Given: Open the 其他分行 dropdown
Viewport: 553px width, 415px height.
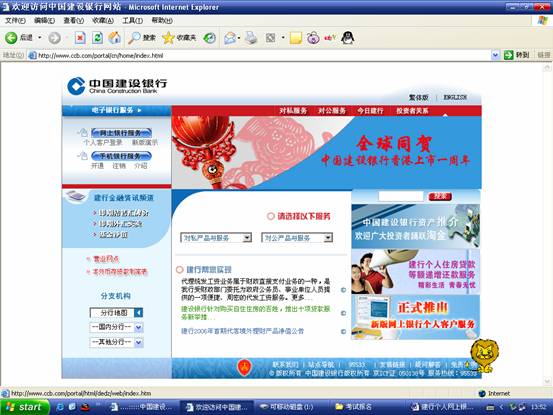Looking at the screenshot, I should click(x=116, y=342).
